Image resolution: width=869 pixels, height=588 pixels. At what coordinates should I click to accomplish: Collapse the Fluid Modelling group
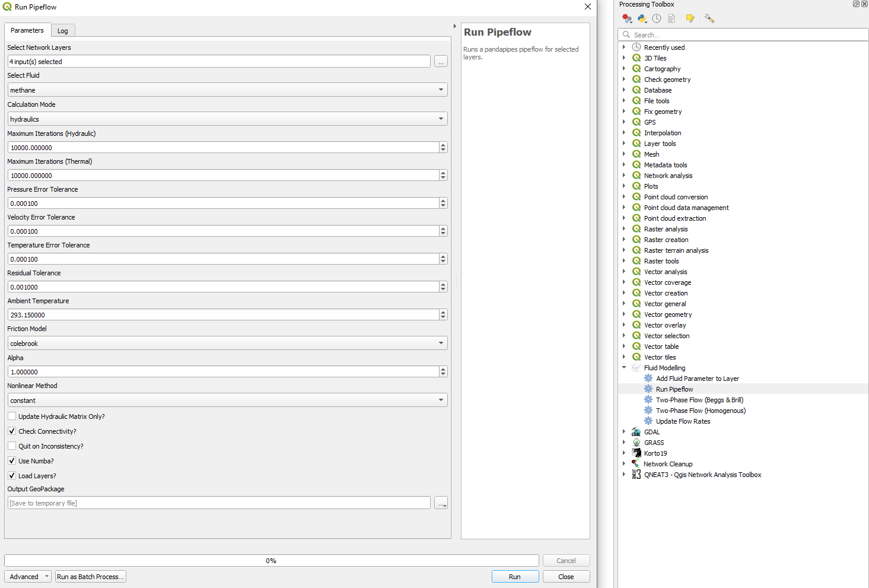[624, 368]
